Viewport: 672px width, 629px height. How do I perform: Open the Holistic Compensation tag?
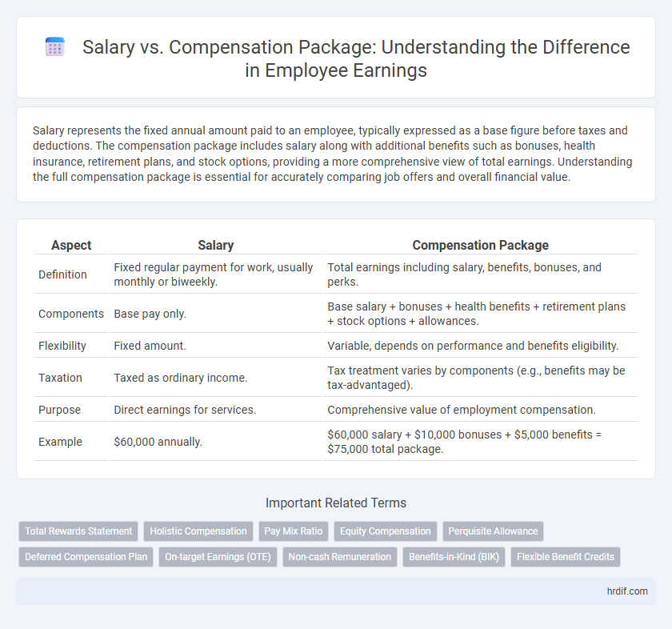click(198, 531)
